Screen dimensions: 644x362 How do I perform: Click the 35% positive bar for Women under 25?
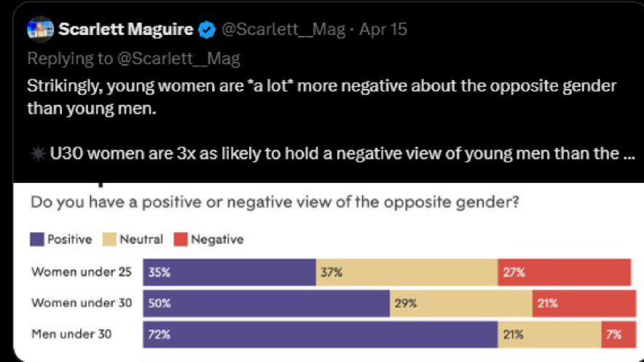pos(229,272)
